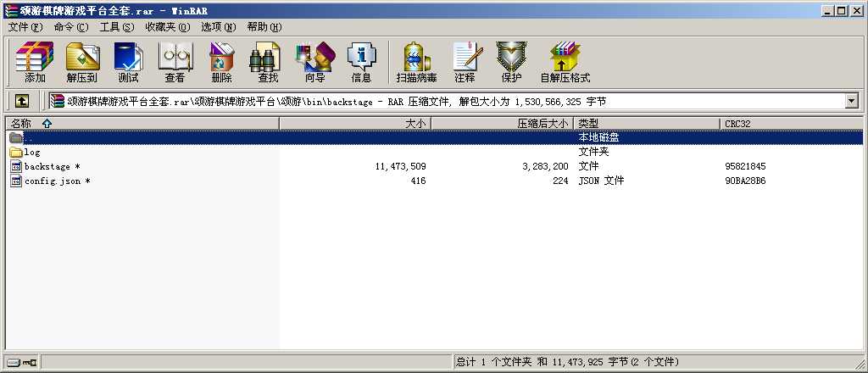The width and height of the screenshot is (868, 373).
Task: Select the 'backstage *' file name
Action: pos(52,166)
